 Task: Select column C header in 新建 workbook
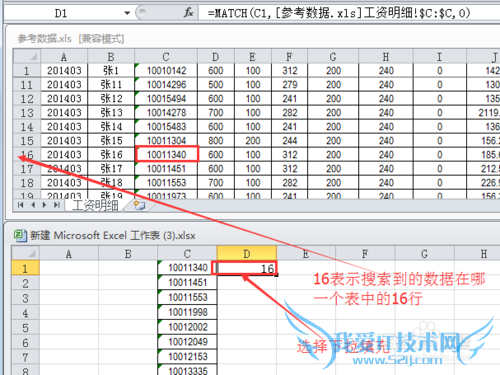(187, 254)
